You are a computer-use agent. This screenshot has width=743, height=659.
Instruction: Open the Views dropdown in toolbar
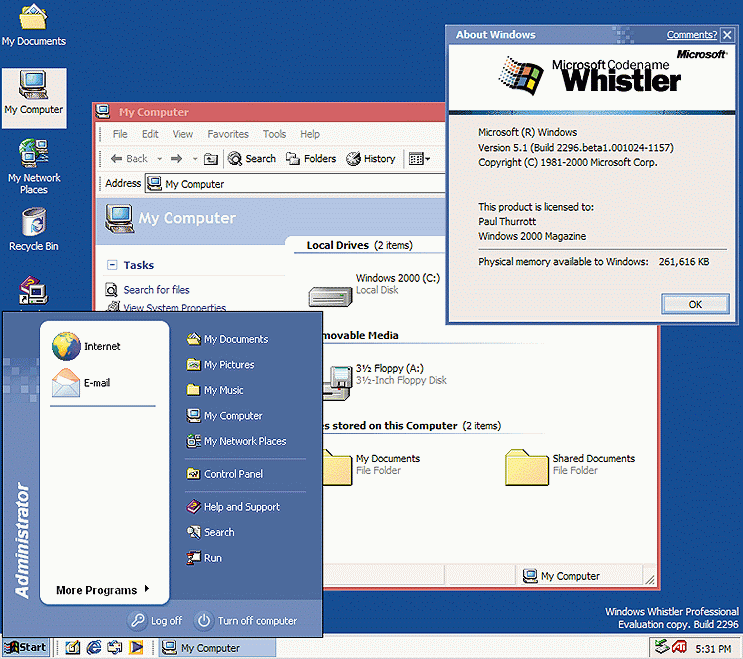419,159
